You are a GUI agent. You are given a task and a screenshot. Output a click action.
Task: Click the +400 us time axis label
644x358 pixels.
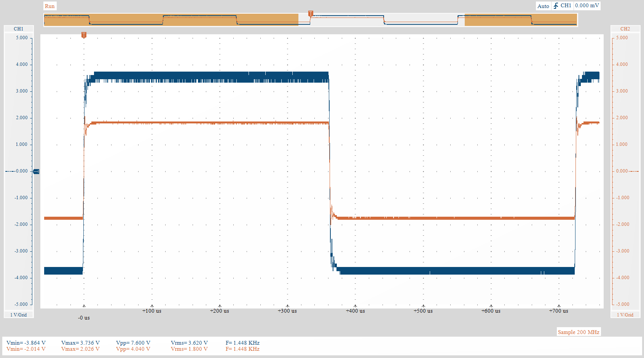[x=355, y=311]
